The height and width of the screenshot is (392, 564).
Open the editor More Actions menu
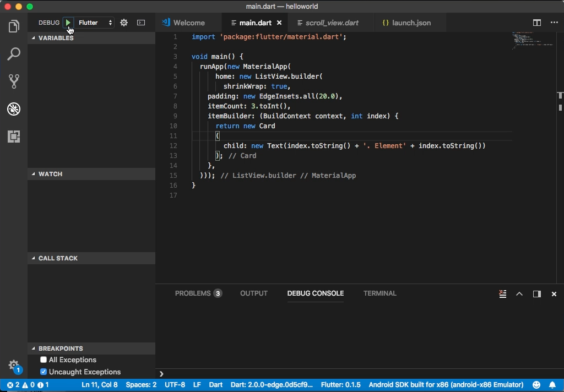click(x=554, y=23)
